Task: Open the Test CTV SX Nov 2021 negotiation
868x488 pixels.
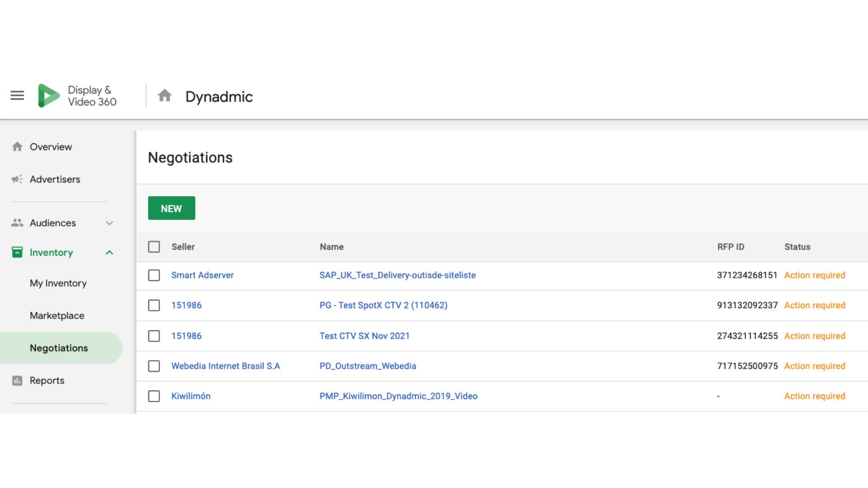Action: (364, 336)
